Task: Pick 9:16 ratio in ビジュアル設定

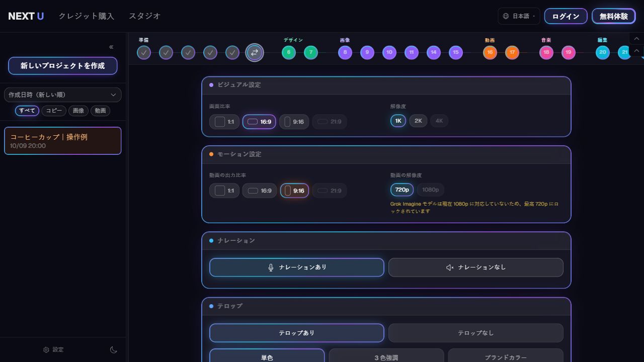Action: coord(294,122)
